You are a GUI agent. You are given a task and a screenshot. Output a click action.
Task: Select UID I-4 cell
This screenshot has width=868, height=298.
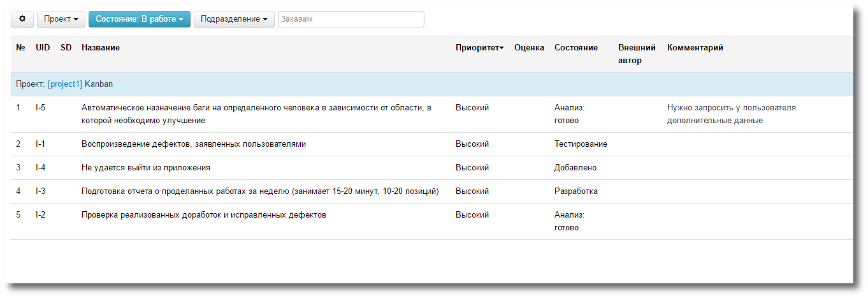coord(41,168)
